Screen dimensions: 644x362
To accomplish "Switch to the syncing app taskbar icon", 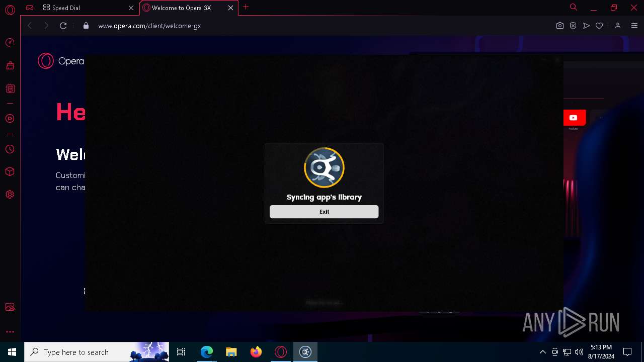I will point(305,352).
